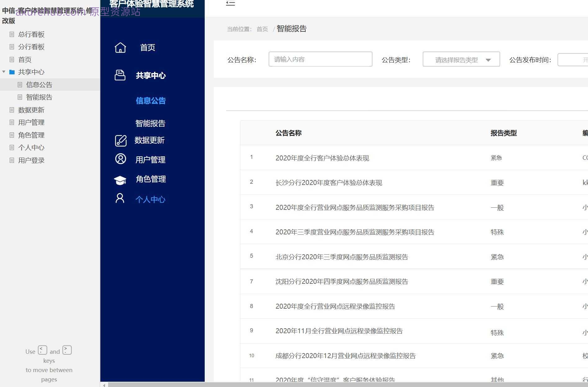The image size is (588, 387).
Task: Select 信息公告 page in left tree
Action: 39,85
